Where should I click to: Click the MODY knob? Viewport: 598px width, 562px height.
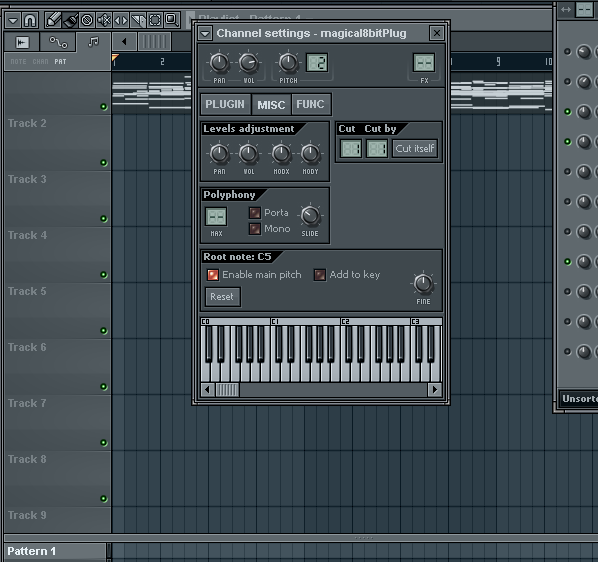[x=310, y=154]
